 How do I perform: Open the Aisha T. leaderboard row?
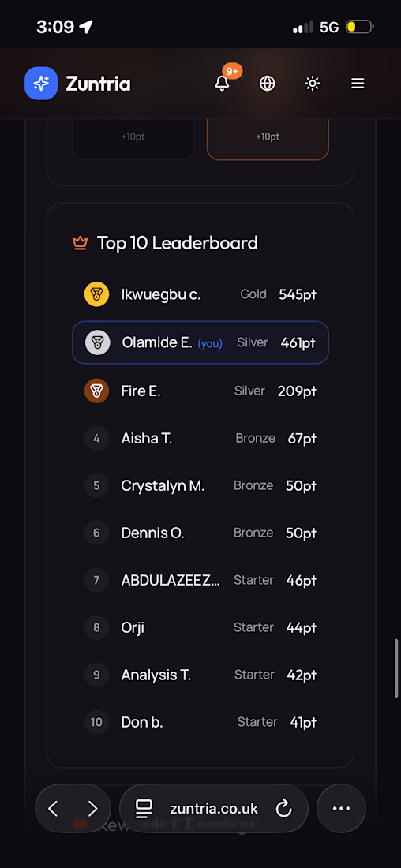click(x=200, y=439)
